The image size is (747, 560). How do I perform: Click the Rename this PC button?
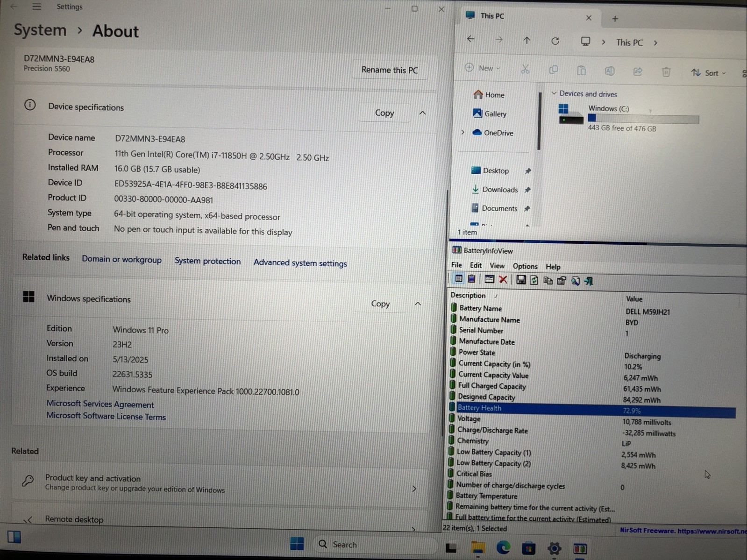390,70
